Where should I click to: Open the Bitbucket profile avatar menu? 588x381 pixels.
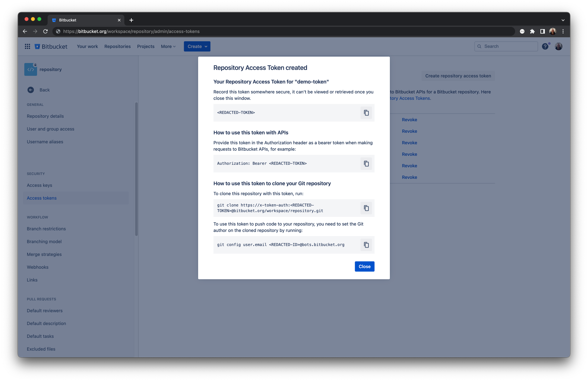click(559, 46)
